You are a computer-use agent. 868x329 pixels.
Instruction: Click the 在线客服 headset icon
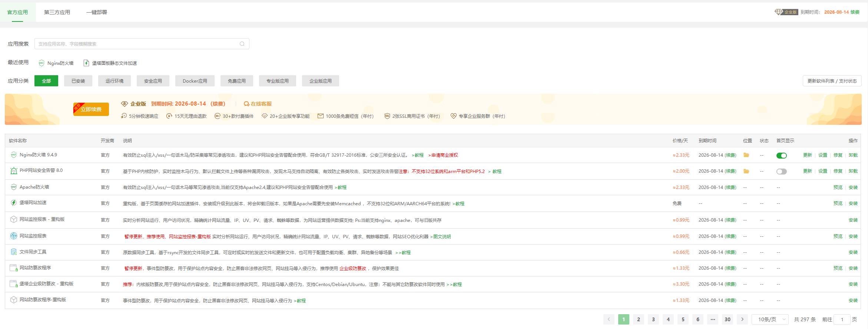[x=246, y=104]
